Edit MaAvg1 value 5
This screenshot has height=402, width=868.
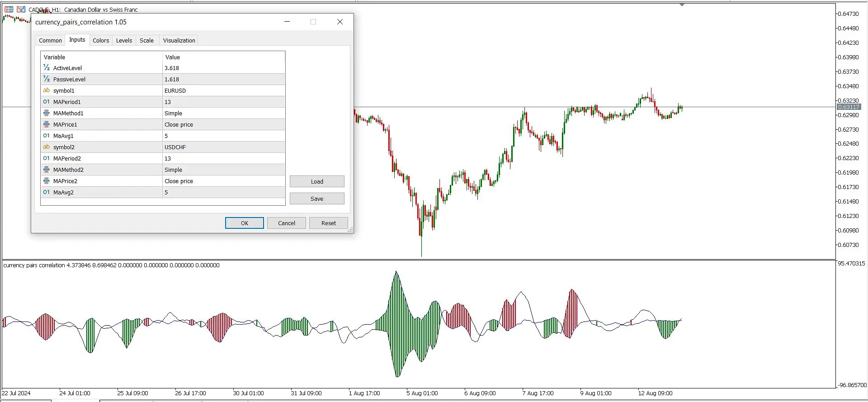click(x=224, y=136)
